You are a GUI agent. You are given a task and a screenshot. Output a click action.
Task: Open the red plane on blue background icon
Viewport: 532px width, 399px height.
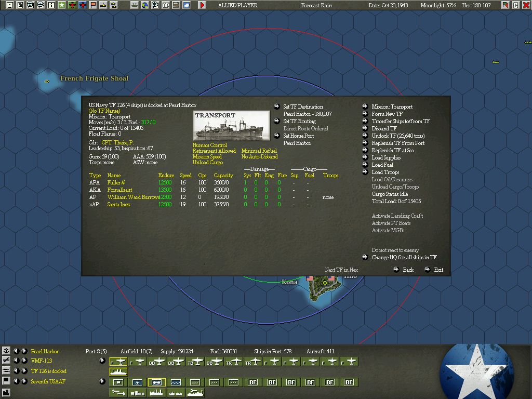(83, 5)
